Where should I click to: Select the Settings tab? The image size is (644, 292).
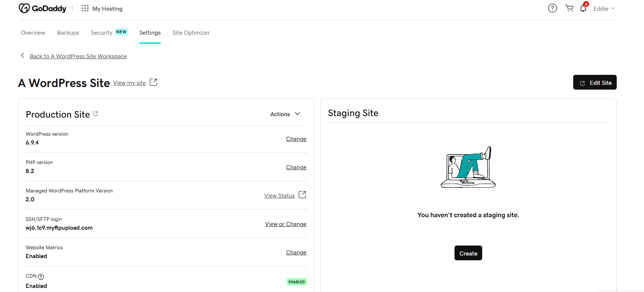(x=150, y=33)
